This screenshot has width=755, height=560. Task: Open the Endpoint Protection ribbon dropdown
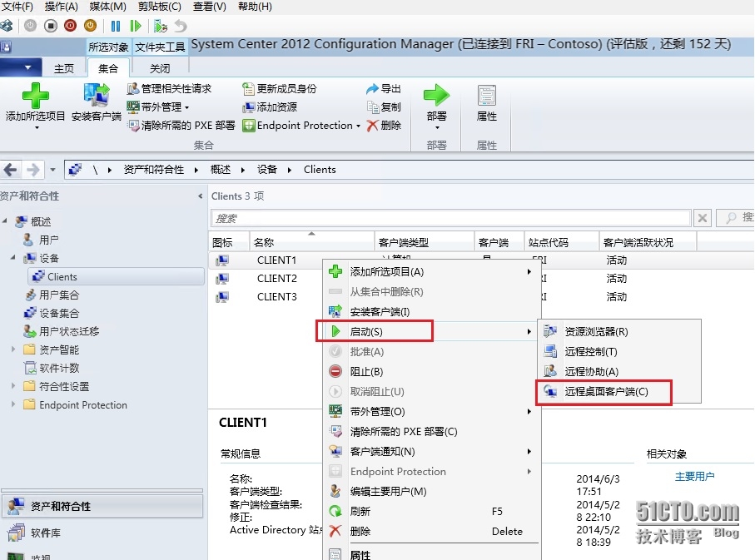(358, 126)
